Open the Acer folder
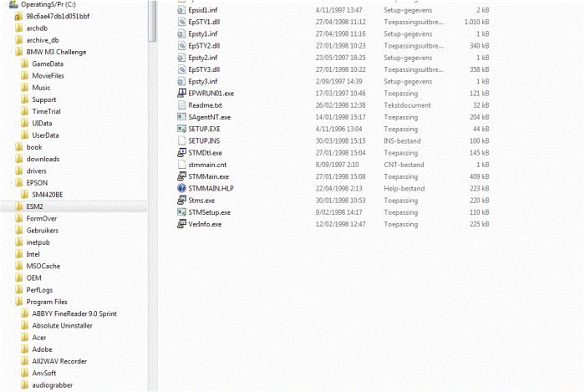This screenshot has height=392, width=585. point(39,338)
